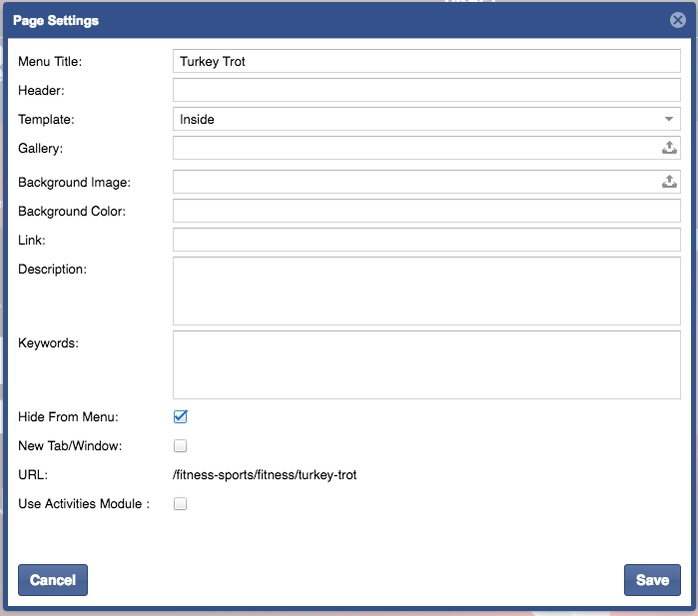Viewport: 698px width, 616px height.
Task: Click inside the Description text area
Action: coord(426,291)
